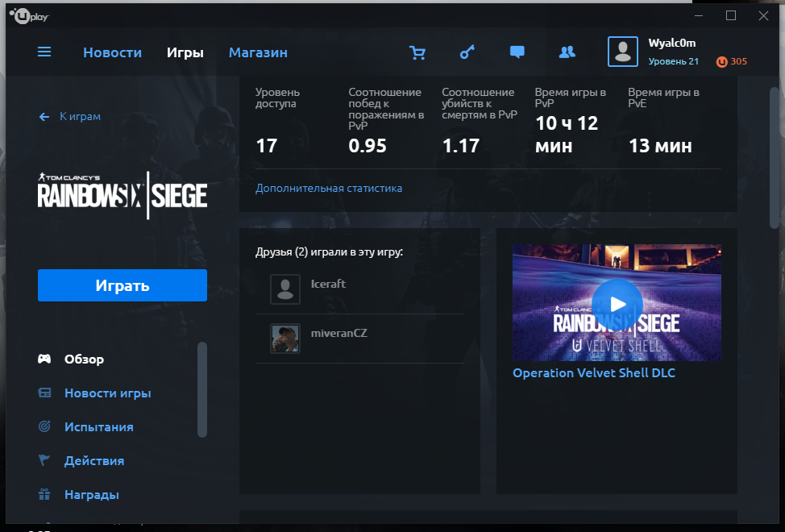
Task: Click the orange Uplay units coin icon
Action: [721, 61]
